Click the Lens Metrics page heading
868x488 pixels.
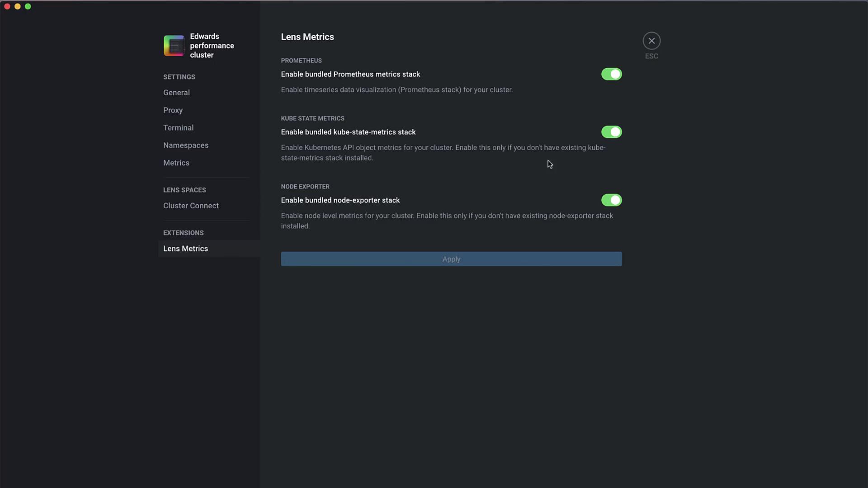click(x=307, y=37)
